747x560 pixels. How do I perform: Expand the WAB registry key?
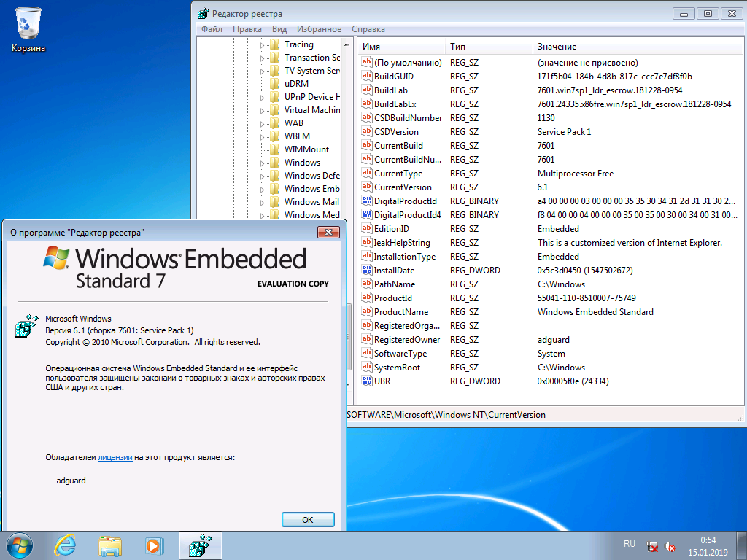(x=262, y=124)
